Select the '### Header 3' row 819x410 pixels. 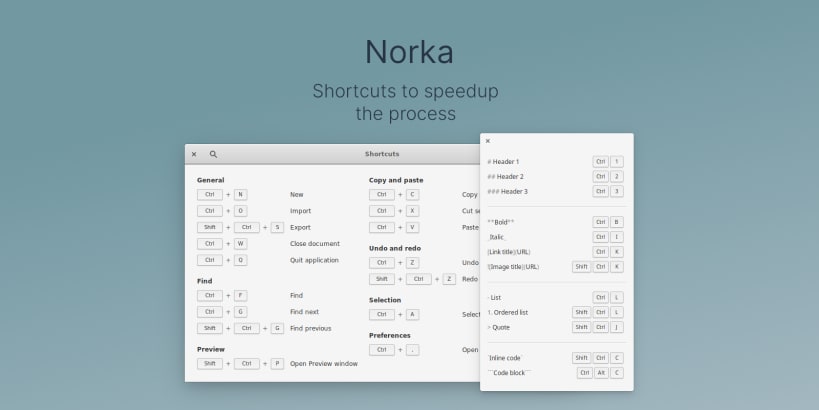click(555, 191)
